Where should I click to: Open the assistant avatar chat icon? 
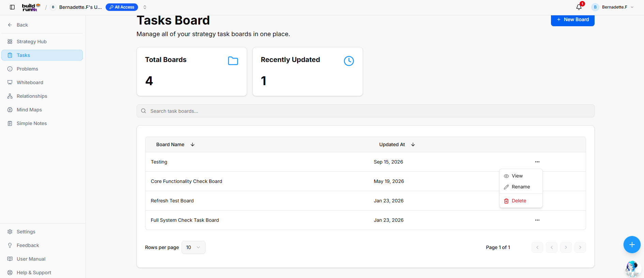633,269
